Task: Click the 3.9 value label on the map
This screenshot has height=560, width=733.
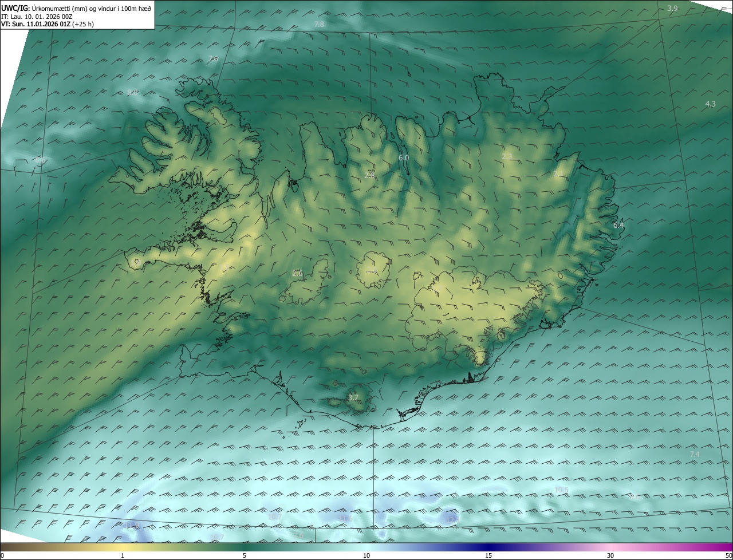Action: click(x=673, y=8)
